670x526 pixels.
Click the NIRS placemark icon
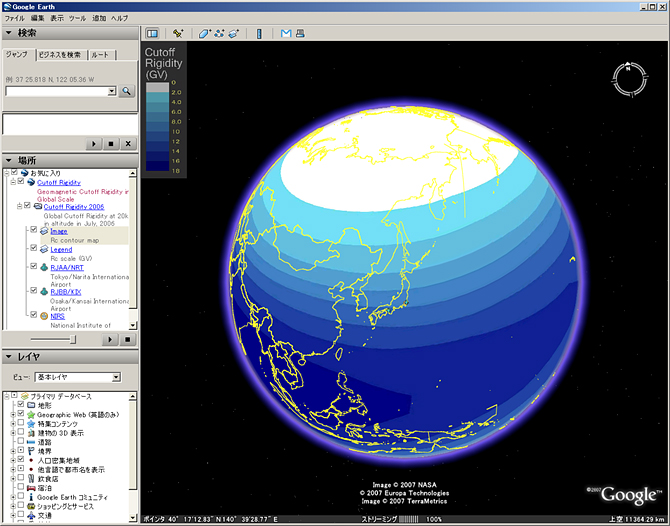click(x=44, y=316)
